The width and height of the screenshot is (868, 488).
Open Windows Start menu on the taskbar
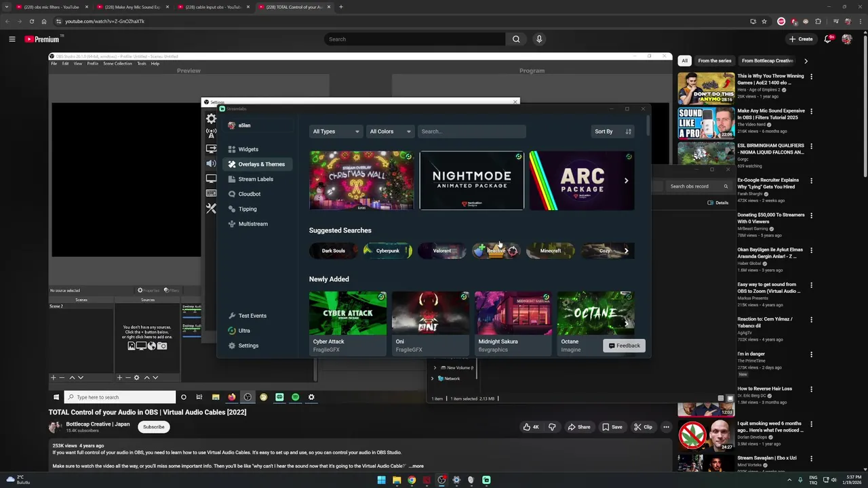[x=381, y=480]
